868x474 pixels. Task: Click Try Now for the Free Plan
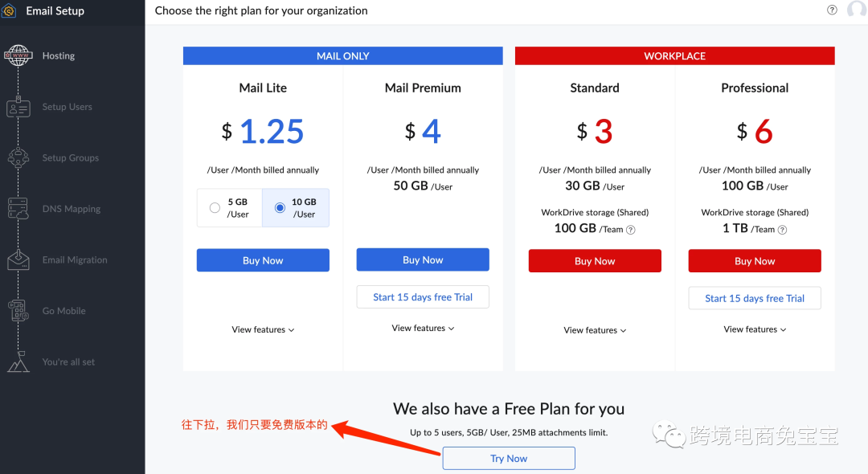509,459
